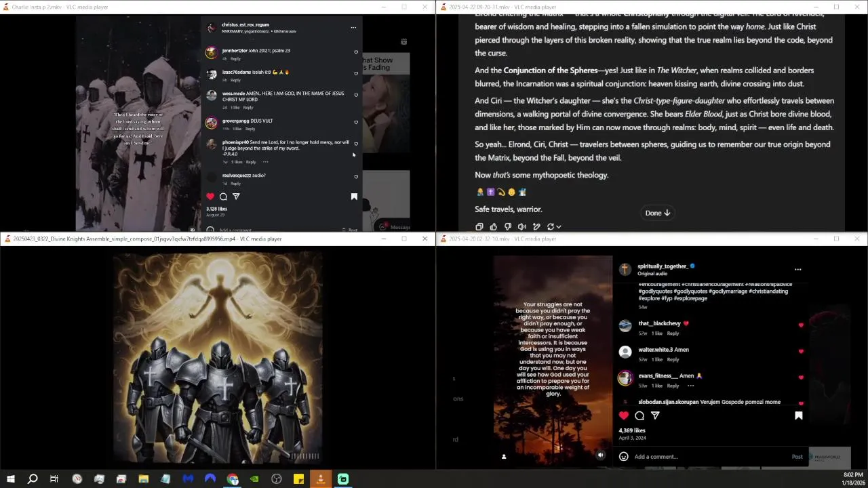Click the share paper-plane icon in the top-left post
The height and width of the screenshot is (488, 868).
236,197
